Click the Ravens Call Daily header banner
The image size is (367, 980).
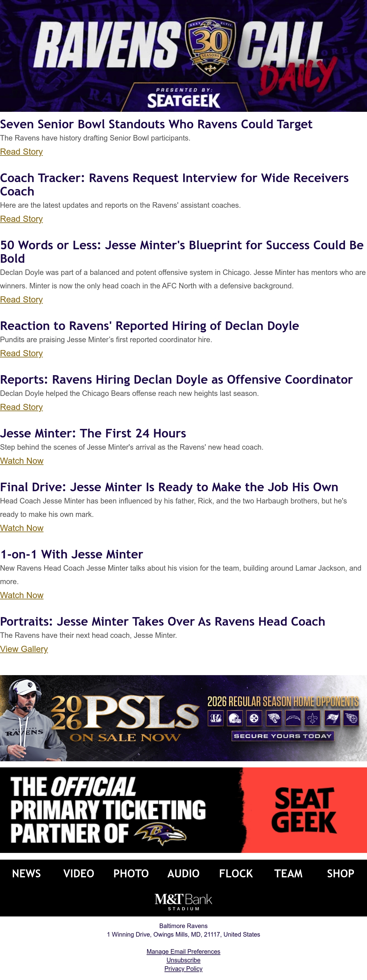pyautogui.click(x=183, y=56)
